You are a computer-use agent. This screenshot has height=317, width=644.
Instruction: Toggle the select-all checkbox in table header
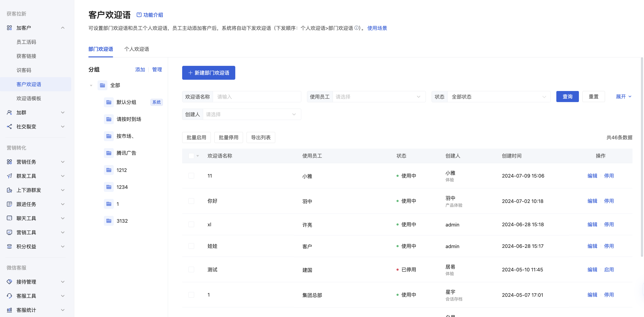point(191,156)
